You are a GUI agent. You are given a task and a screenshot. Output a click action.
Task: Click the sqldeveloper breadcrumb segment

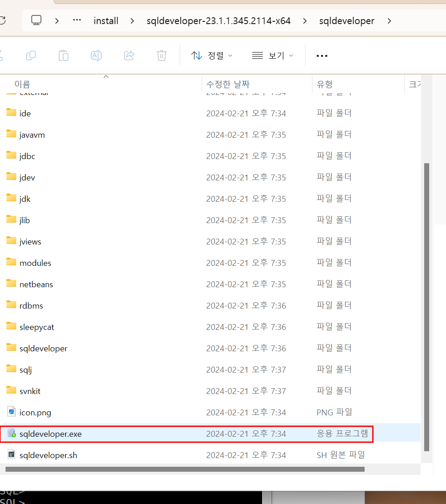347,21
